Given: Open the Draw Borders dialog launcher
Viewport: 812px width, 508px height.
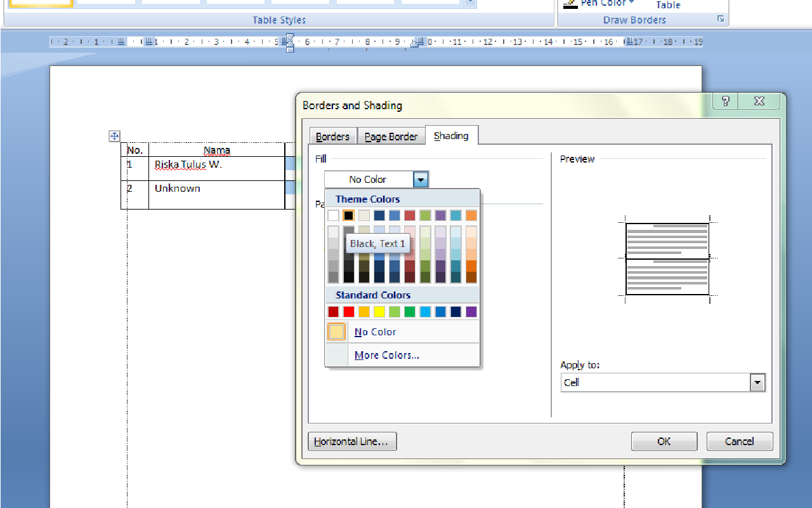Looking at the screenshot, I should click(x=721, y=20).
